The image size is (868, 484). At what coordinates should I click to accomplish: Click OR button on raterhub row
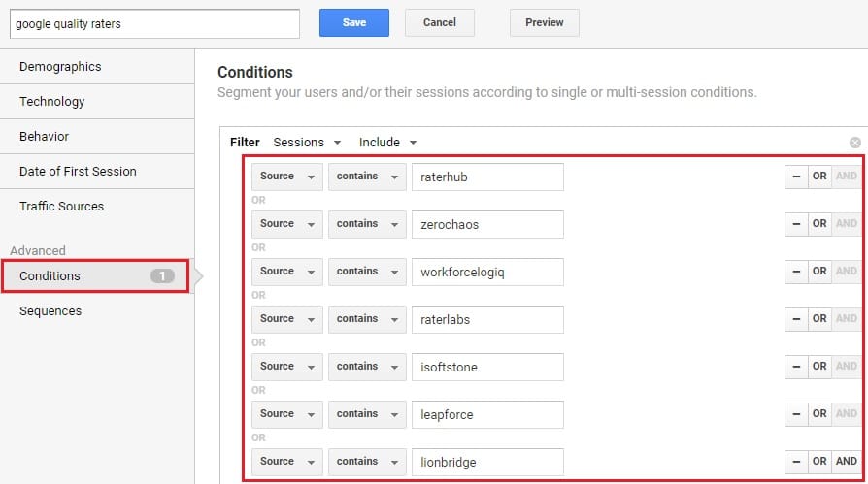coord(819,177)
